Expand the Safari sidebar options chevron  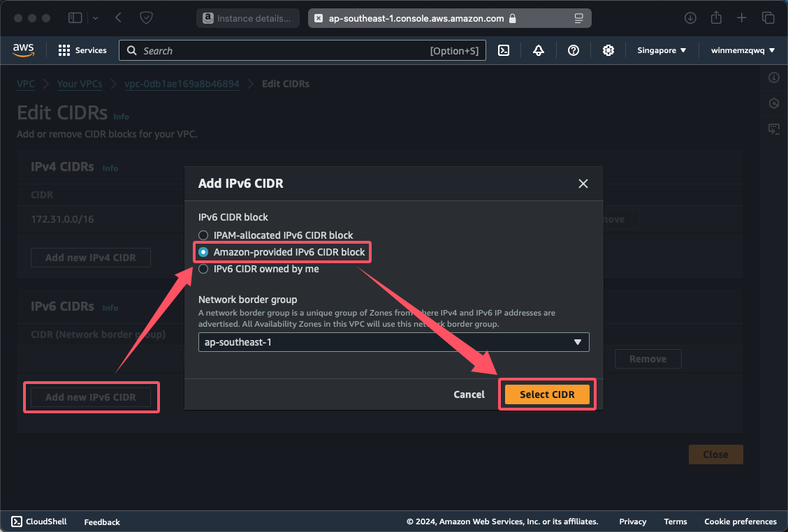click(x=96, y=18)
